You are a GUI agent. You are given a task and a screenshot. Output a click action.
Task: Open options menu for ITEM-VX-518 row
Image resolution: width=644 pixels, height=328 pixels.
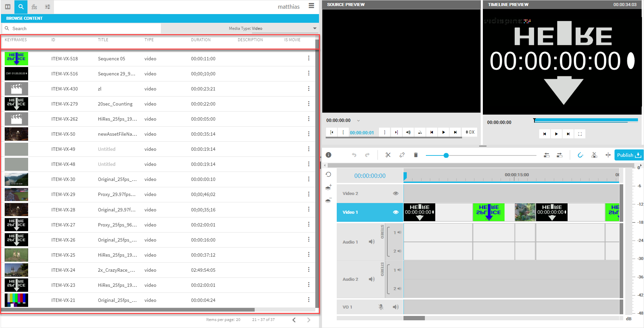(309, 58)
